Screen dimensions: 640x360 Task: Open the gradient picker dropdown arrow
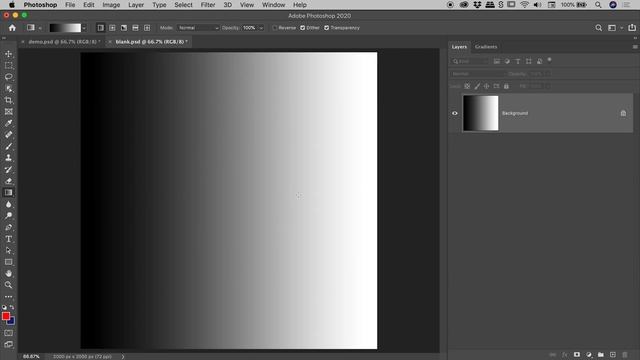[84, 28]
